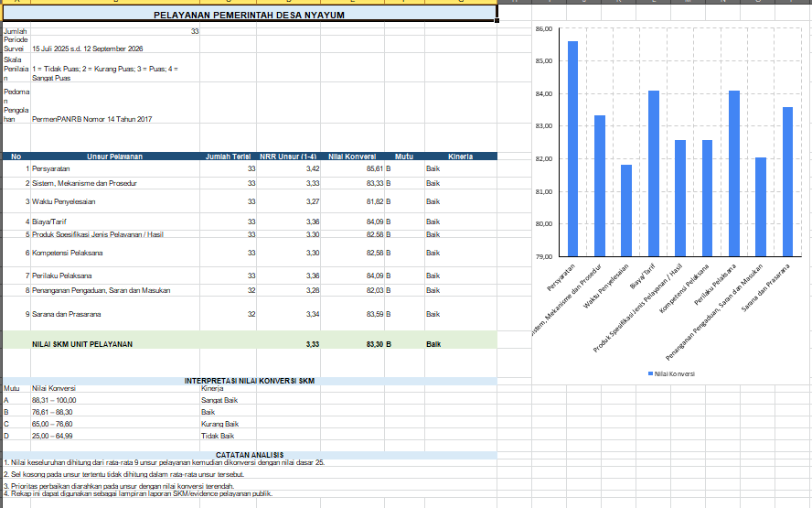Select the NRR value 3,28 cell
The image size is (812, 508).
288,290
